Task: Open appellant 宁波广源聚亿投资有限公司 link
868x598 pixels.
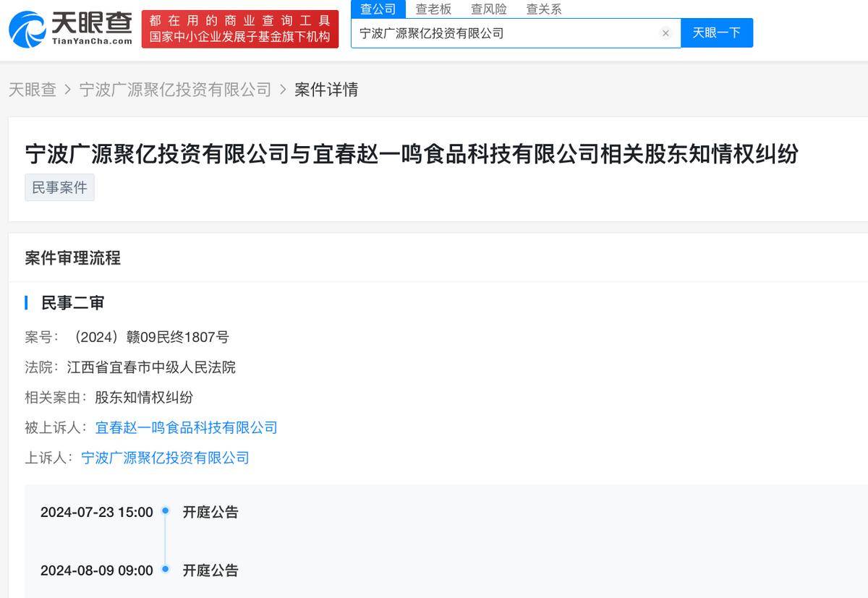Action: click(x=165, y=458)
